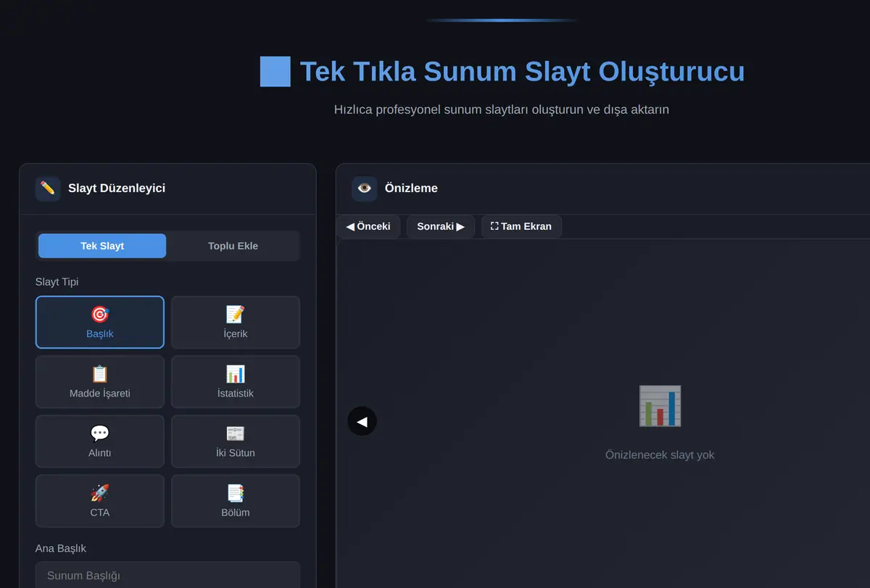Switch to the Tek Slayt tab
The width and height of the screenshot is (870, 588).
(x=102, y=246)
